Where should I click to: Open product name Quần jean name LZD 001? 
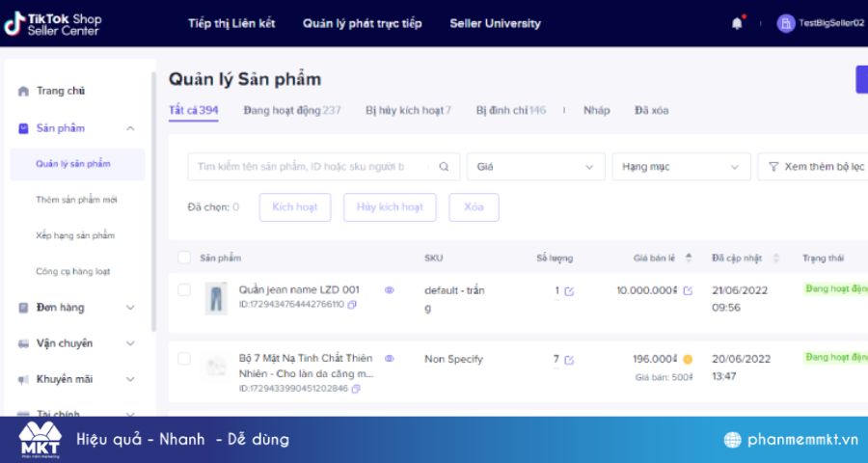tap(299, 289)
